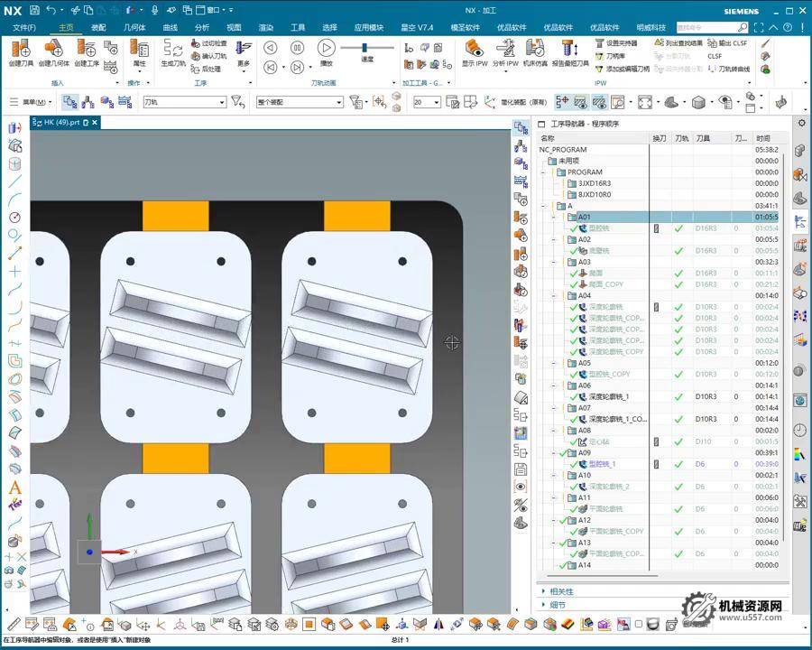
Task: Adjust the 速度 animation speed slider
Action: coord(365,48)
